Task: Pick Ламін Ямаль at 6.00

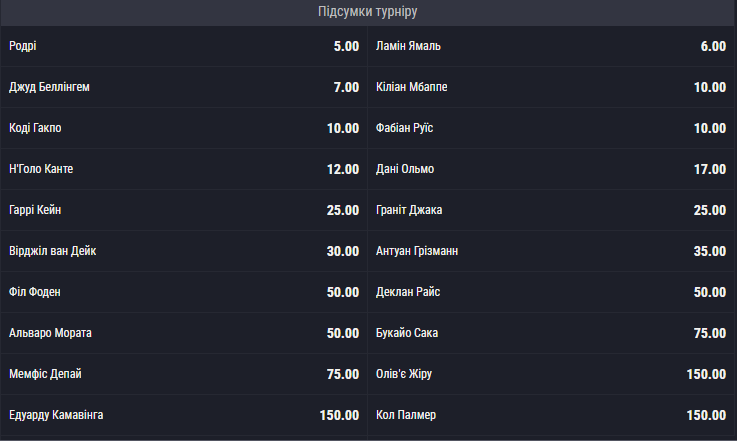Action: tap(551, 46)
